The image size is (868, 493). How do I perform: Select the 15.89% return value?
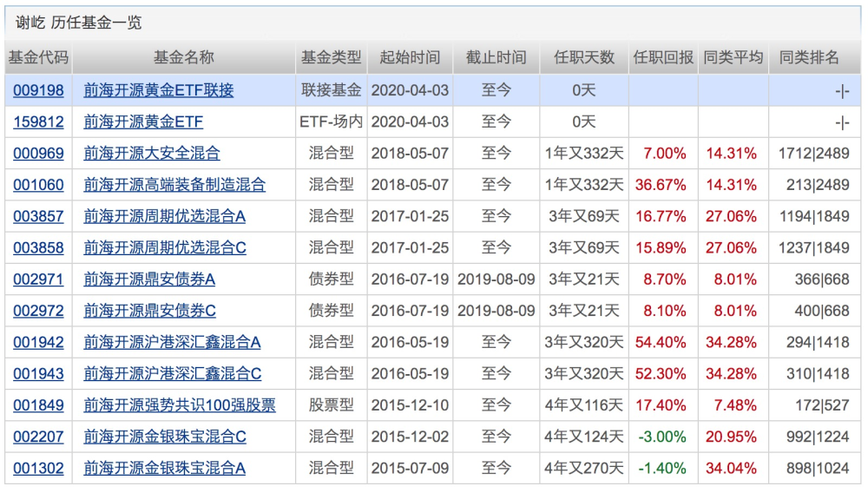tap(661, 248)
